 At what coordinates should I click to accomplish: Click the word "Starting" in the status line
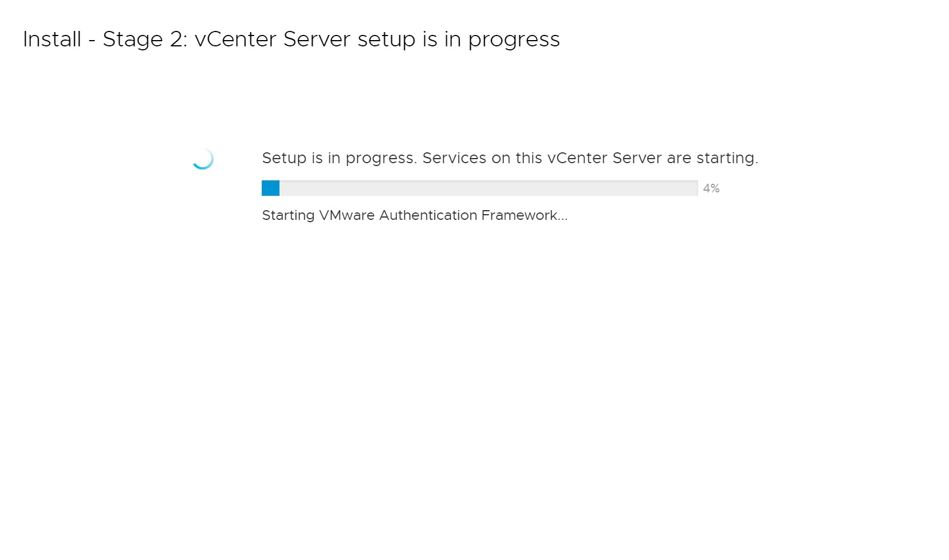[288, 216]
